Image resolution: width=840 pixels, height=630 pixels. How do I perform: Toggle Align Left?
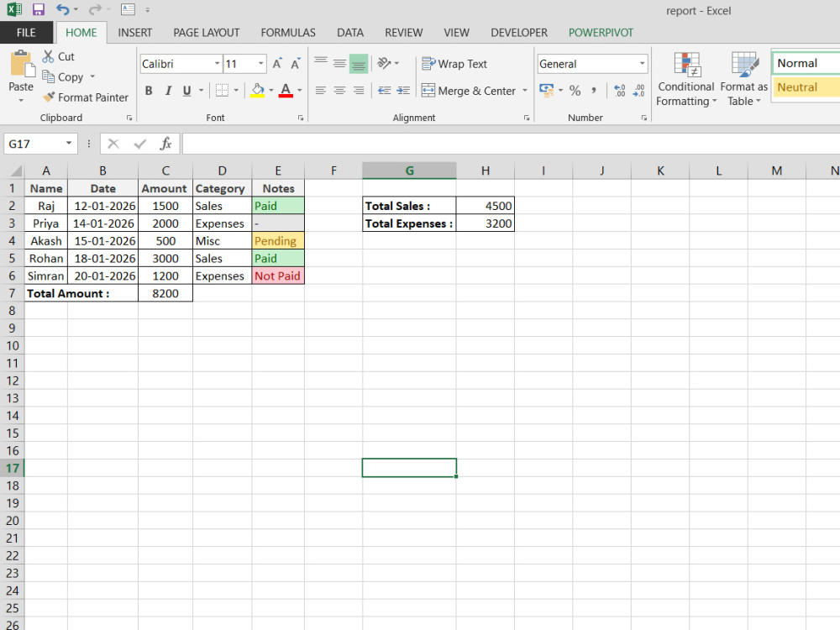click(x=321, y=91)
